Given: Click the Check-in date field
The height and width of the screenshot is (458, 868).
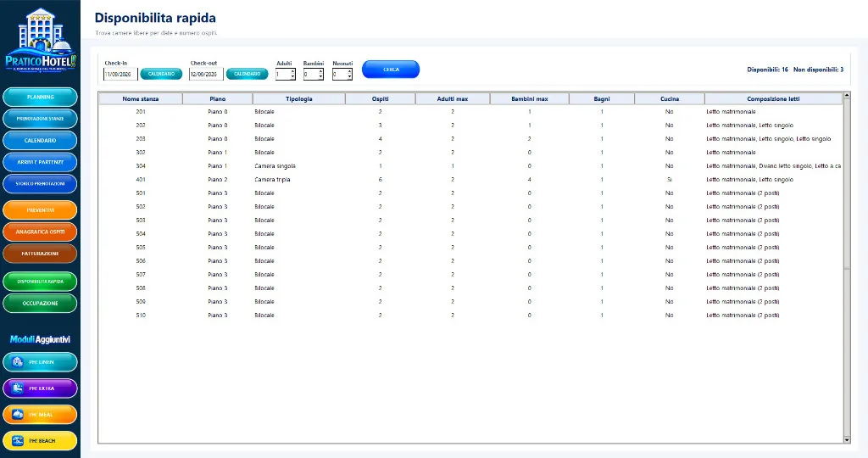Looking at the screenshot, I should click(x=120, y=74).
